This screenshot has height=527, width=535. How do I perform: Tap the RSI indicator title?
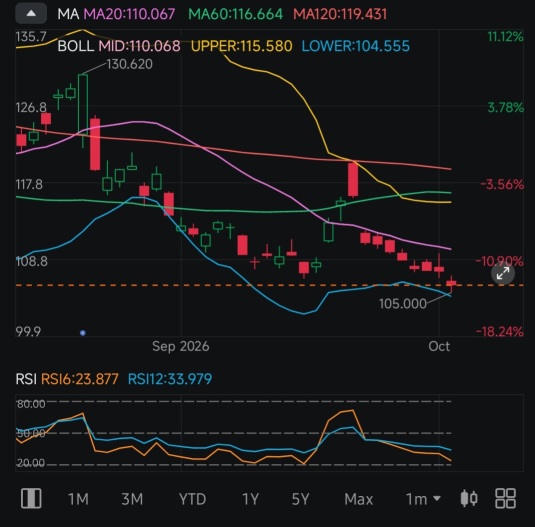26,379
